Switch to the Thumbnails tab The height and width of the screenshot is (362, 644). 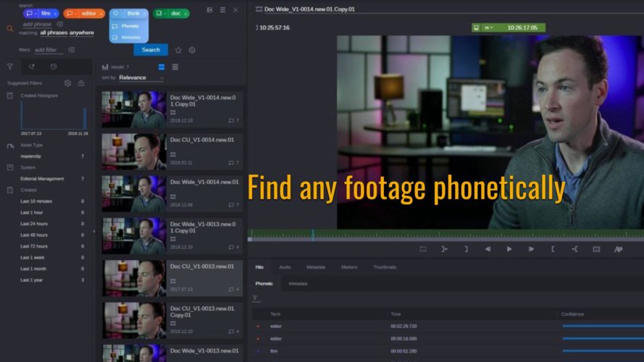pos(385,267)
